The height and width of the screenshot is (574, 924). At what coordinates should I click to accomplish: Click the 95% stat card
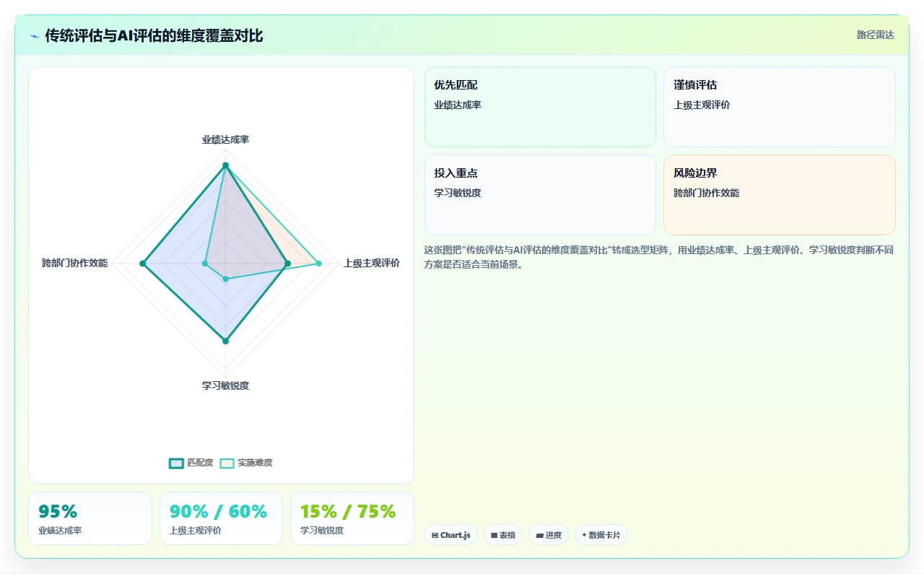(x=90, y=518)
